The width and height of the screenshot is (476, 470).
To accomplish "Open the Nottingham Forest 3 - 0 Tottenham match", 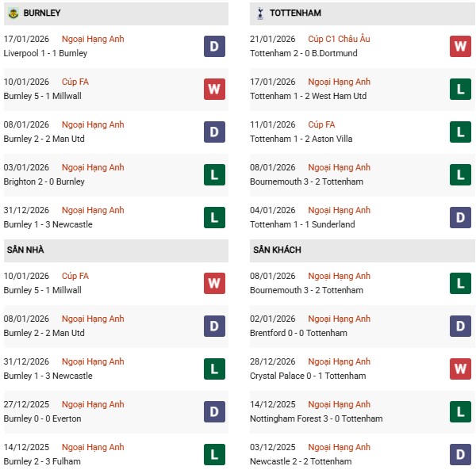I will (317, 419).
